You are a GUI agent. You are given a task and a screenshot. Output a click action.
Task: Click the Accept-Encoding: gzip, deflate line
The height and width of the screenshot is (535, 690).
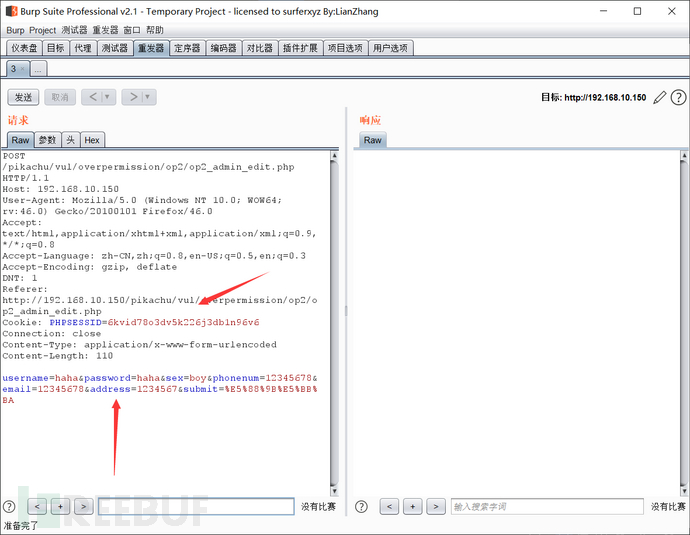[89, 267]
